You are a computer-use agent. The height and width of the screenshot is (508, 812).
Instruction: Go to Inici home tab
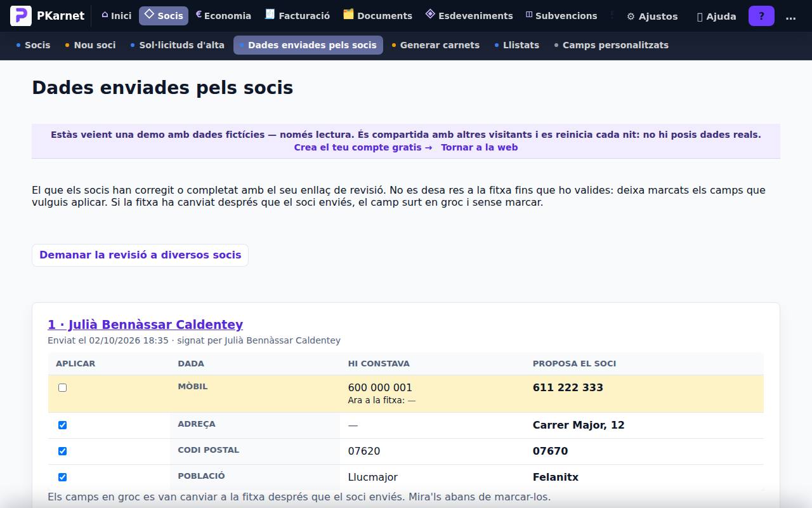[116, 16]
